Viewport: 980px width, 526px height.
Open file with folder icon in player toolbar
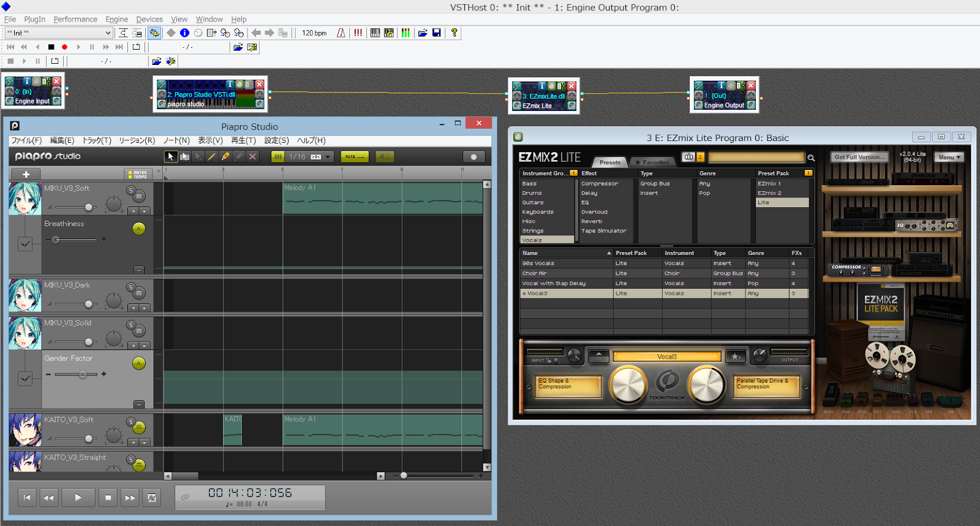click(238, 47)
